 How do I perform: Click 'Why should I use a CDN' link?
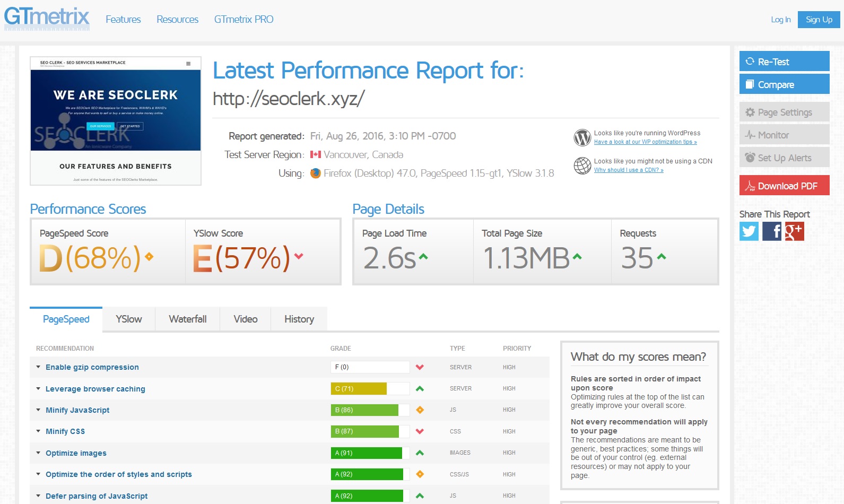coord(628,170)
